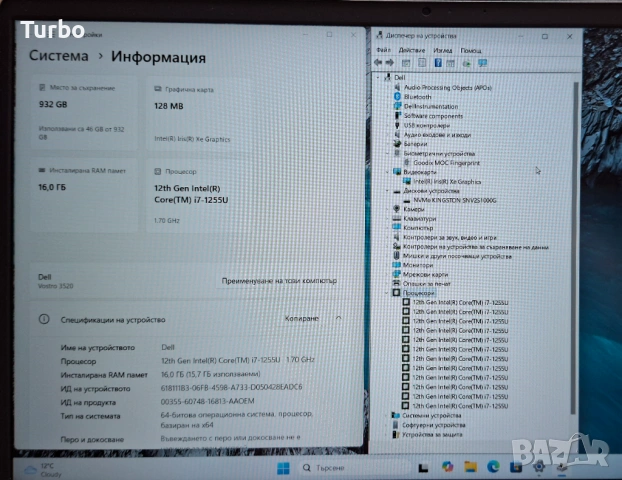Select Аудио входове и изходи category
Image resolution: width=622 pixels, height=480 pixels.
[437, 134]
